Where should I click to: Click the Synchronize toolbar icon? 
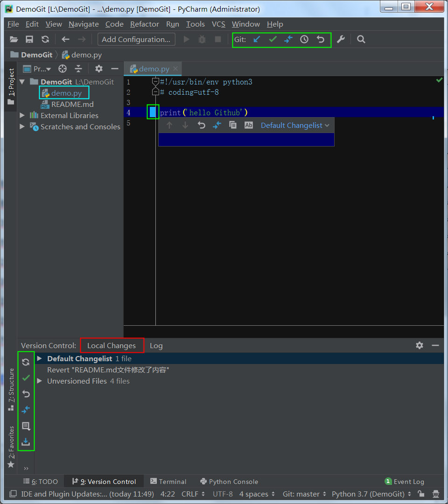pyautogui.click(x=45, y=40)
